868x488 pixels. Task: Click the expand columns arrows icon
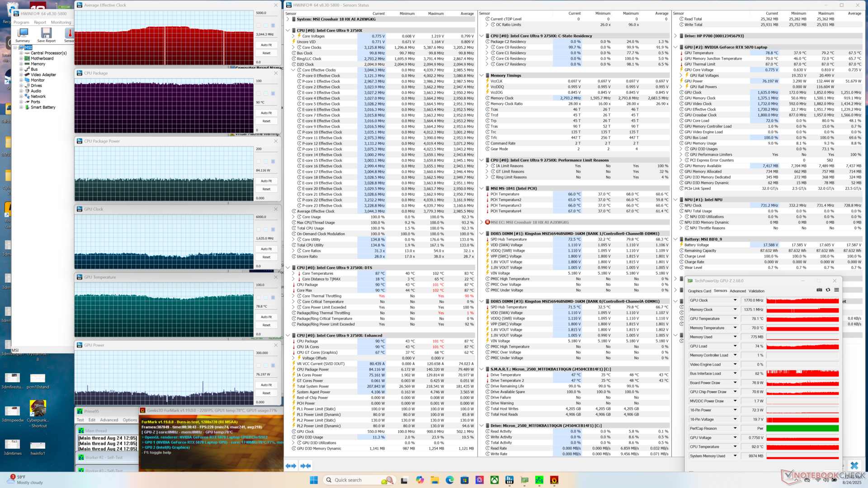pos(291,465)
